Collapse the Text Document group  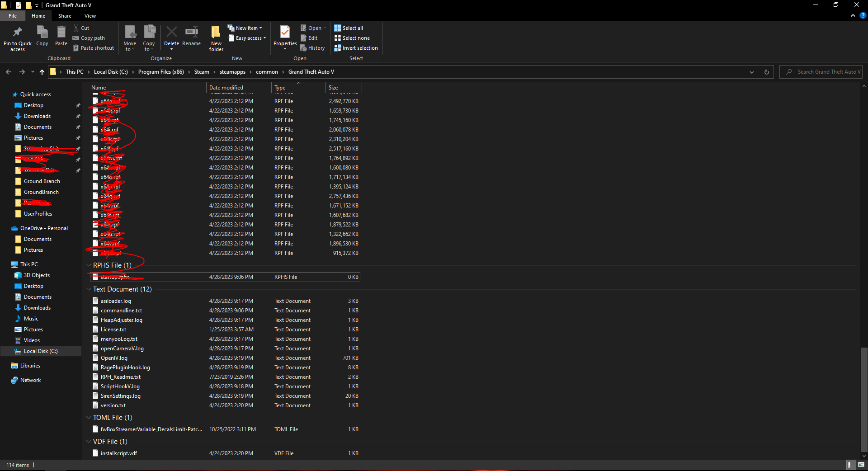89,289
